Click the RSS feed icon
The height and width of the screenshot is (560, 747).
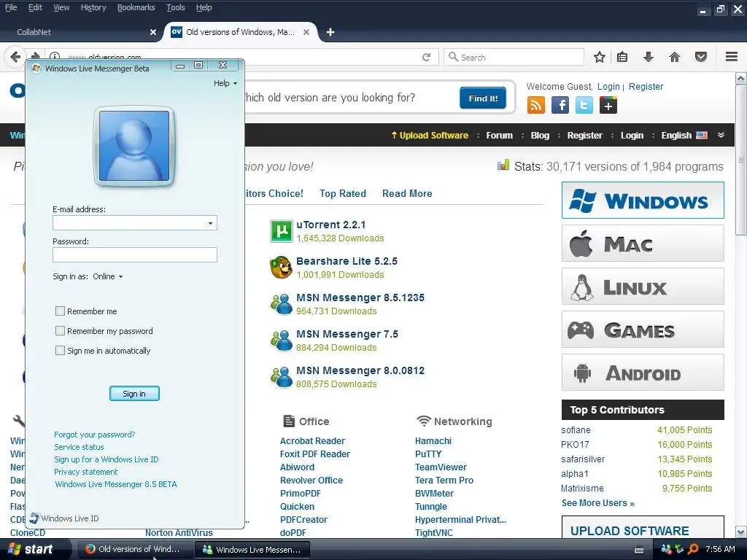(536, 105)
